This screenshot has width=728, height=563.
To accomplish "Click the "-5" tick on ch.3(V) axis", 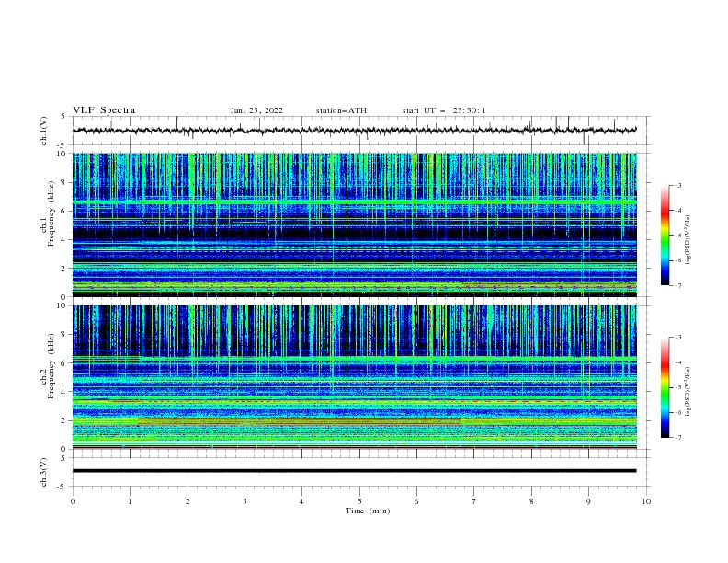I will (x=63, y=487).
